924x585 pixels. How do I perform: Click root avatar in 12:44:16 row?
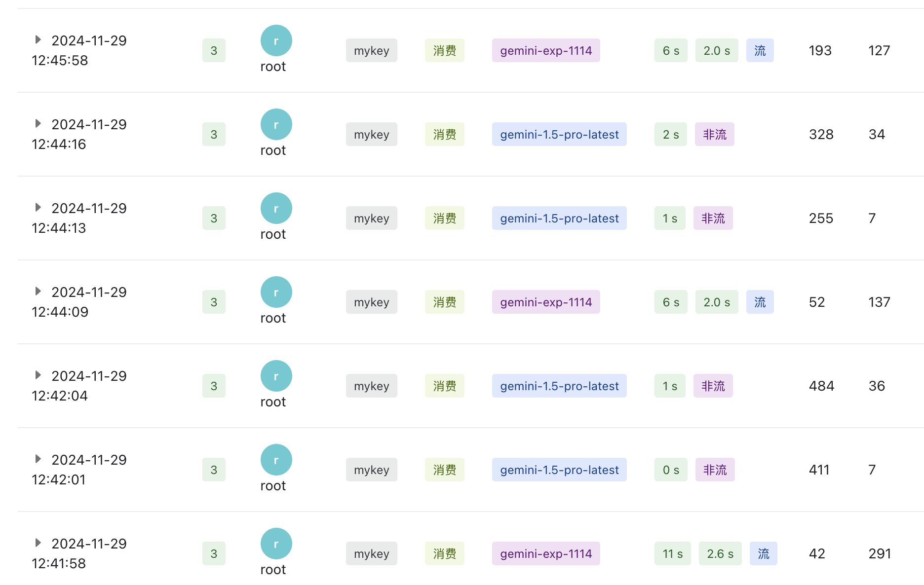[276, 124]
